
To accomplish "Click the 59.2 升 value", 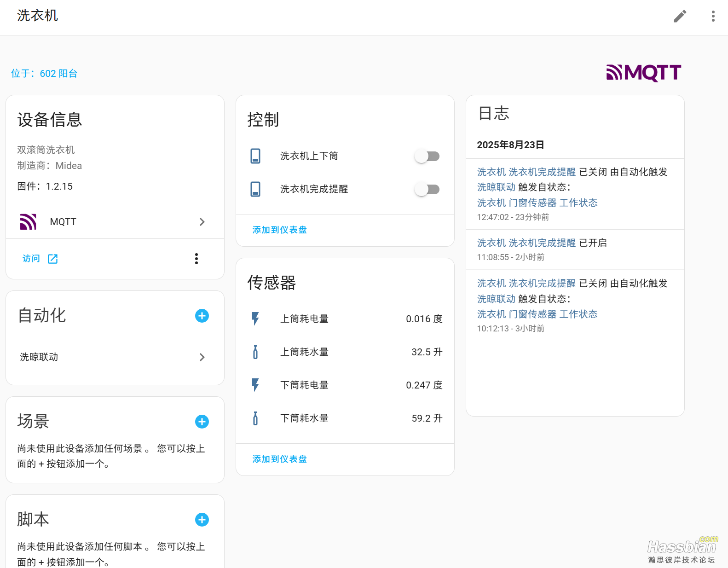I will pos(427,418).
